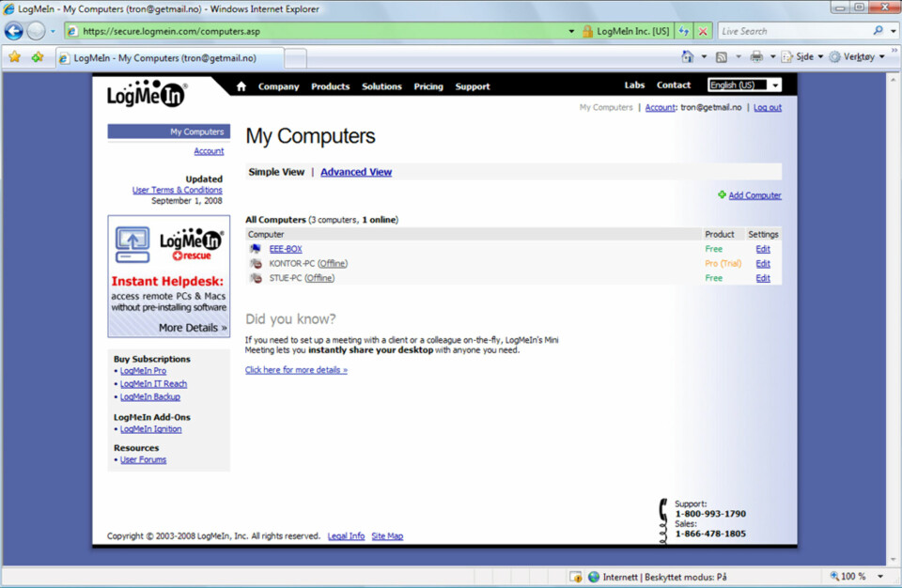The width and height of the screenshot is (902, 588).
Task: Click the browser Back arrow button
Action: pos(14,30)
